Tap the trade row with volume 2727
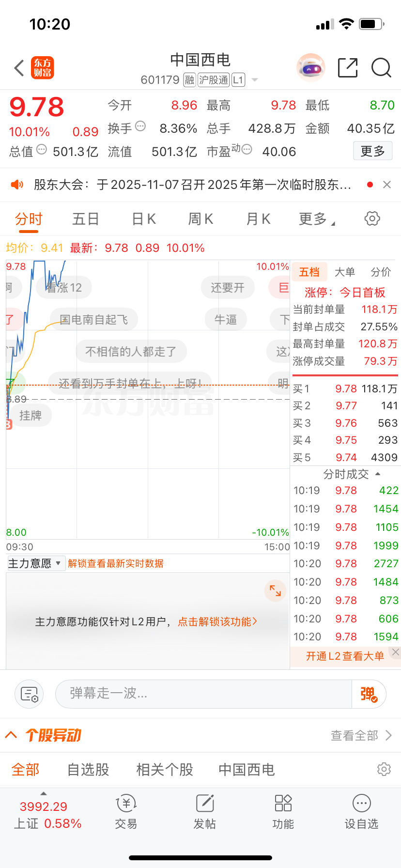This screenshot has width=401, height=868. (x=346, y=564)
